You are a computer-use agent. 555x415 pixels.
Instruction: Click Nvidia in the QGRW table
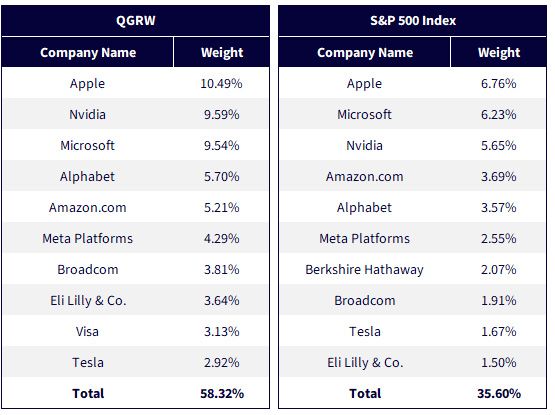(87, 114)
